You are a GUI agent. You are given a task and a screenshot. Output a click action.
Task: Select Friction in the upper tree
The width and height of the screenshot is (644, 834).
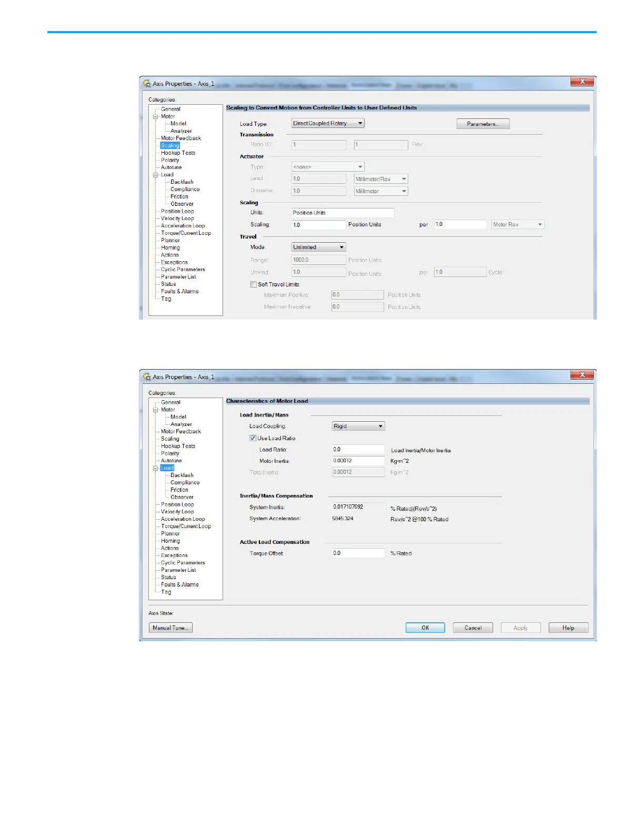(179, 196)
